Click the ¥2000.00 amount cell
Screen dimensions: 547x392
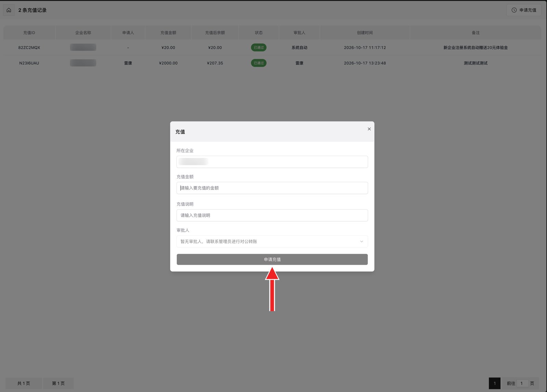pos(168,63)
